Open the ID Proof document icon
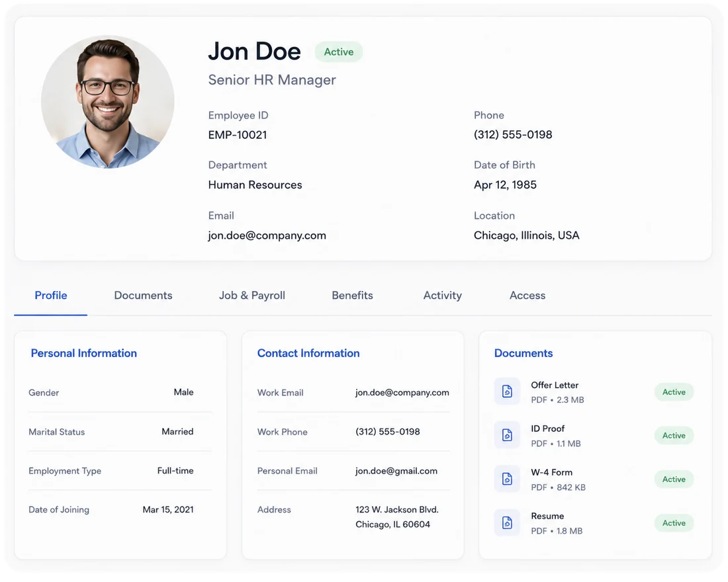Viewport: 728px width, 582px height. 507,435
